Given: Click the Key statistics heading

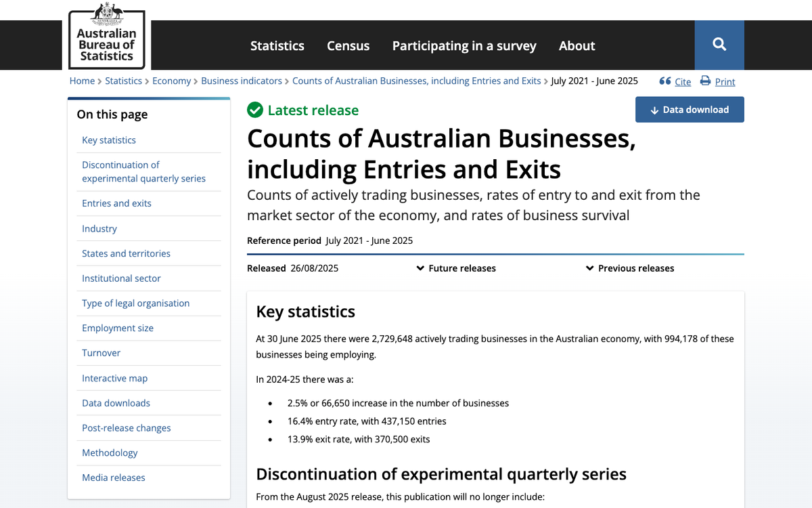Looking at the screenshot, I should click(306, 312).
